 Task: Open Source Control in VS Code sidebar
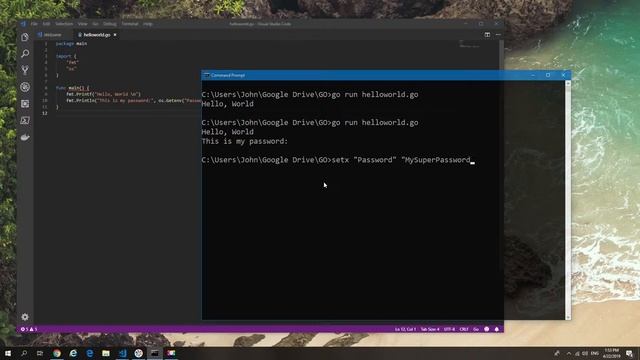click(25, 70)
